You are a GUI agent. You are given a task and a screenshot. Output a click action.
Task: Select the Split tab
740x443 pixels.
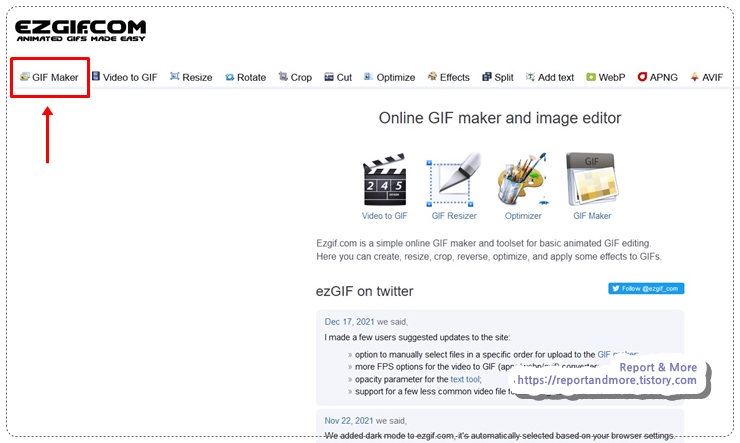click(498, 77)
